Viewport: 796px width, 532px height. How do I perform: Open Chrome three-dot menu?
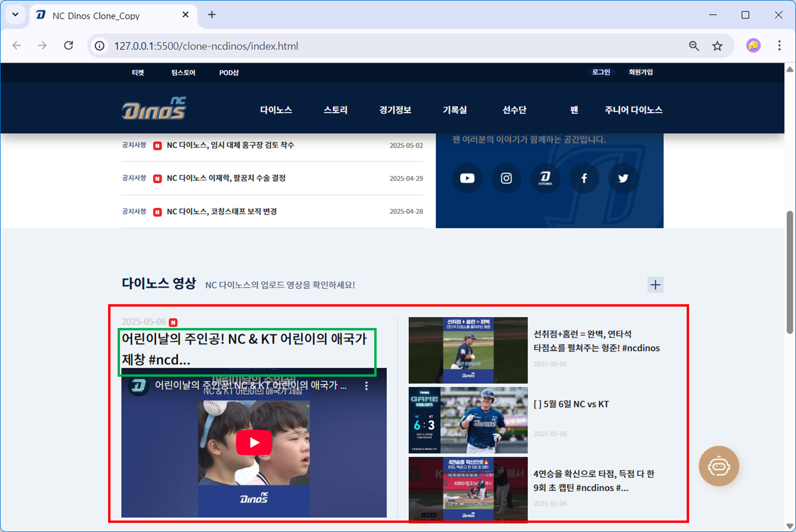tap(779, 46)
